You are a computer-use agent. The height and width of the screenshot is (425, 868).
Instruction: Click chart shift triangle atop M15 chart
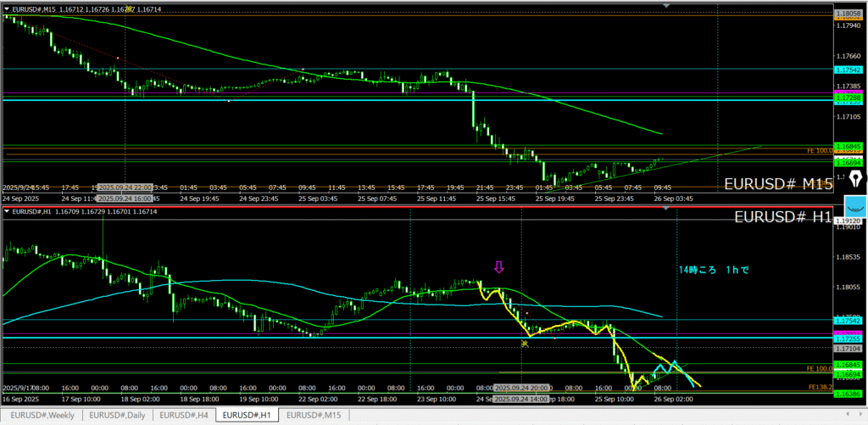point(667,6)
